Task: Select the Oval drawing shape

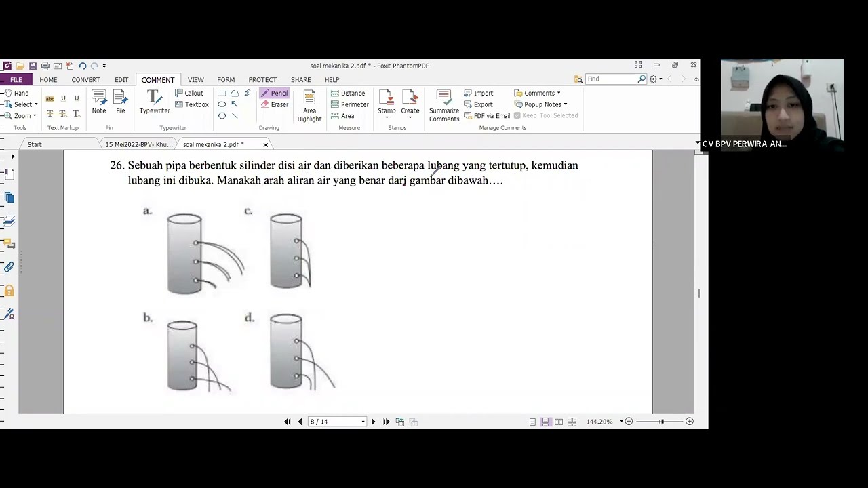Action: tap(222, 104)
